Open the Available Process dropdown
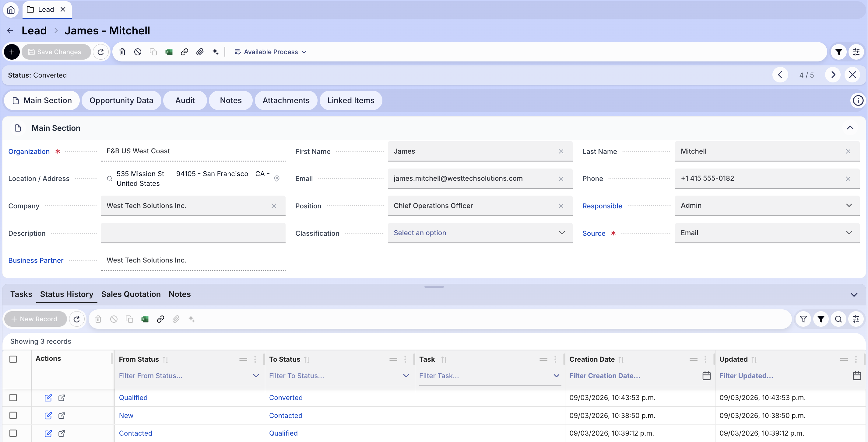 [270, 52]
